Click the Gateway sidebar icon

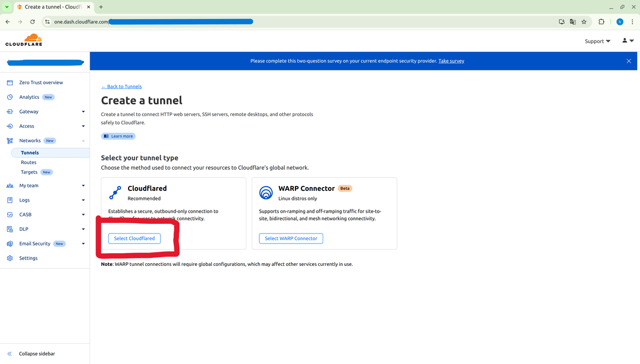tap(10, 111)
